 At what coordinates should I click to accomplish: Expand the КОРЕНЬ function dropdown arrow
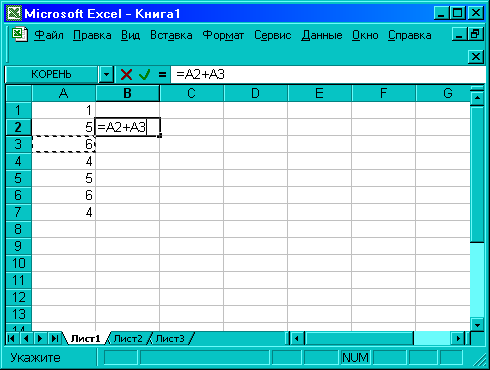106,74
